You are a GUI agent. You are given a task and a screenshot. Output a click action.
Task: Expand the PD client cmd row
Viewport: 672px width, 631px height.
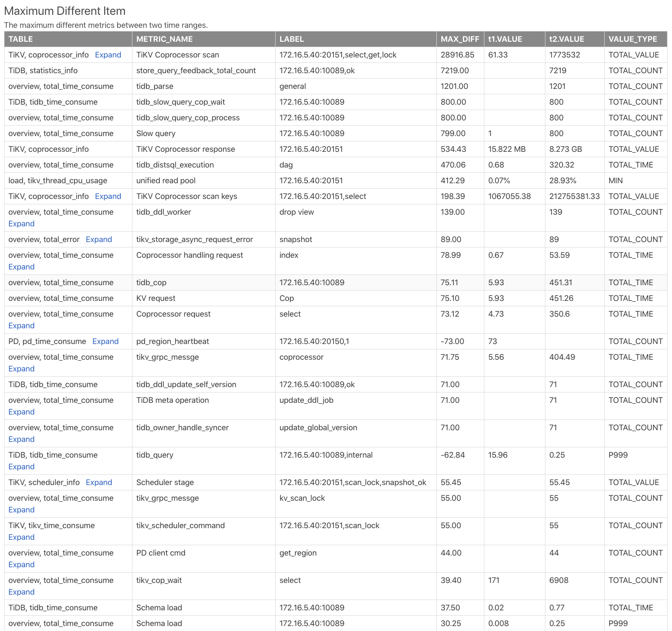(22, 565)
